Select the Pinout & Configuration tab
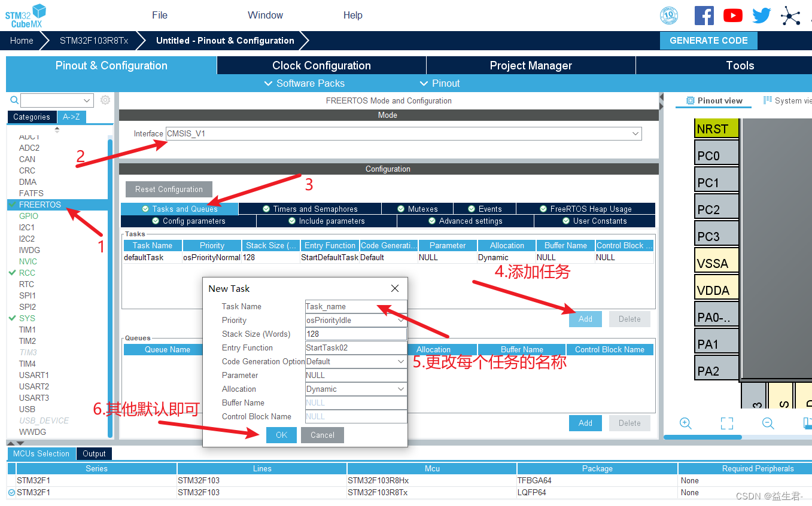The height and width of the screenshot is (506, 812). tap(111, 66)
